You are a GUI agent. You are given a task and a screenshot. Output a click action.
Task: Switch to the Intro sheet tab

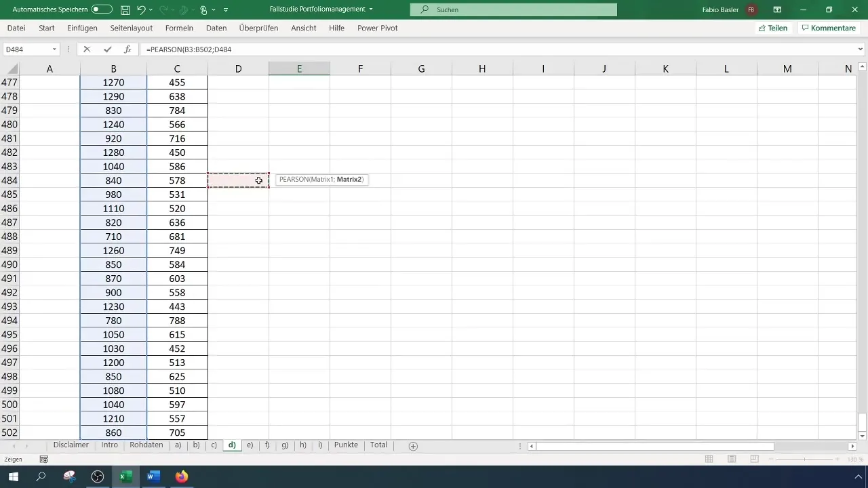(x=110, y=445)
